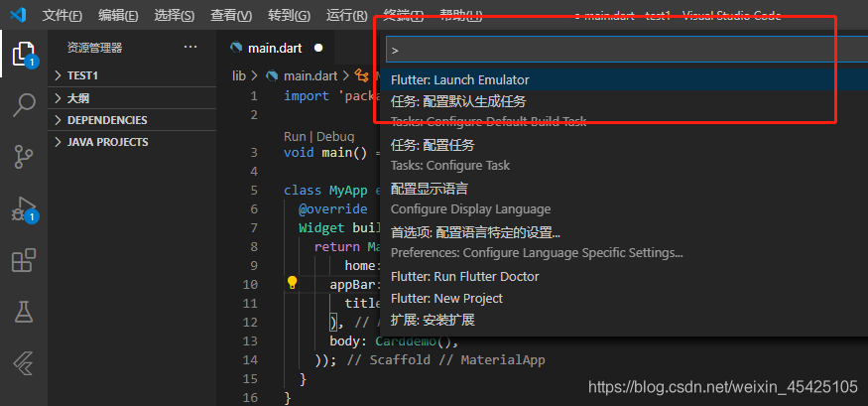Click the Debug CodeLens link
Image resolution: width=868 pixels, height=406 pixels.
(x=335, y=136)
